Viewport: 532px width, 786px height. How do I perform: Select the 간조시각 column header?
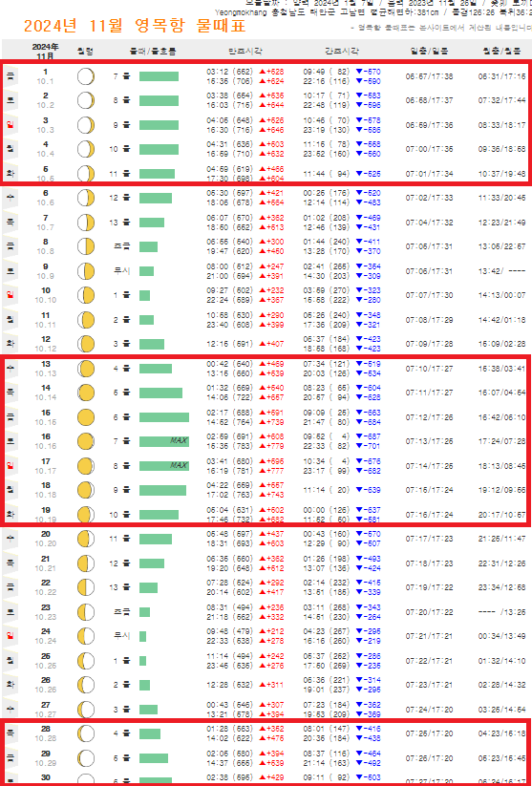click(x=342, y=52)
